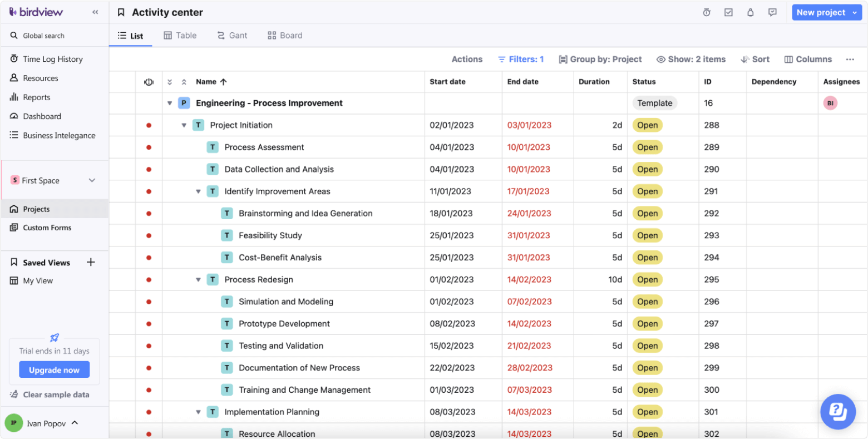Switch to the List tab
This screenshot has height=439, width=868.
click(x=131, y=36)
